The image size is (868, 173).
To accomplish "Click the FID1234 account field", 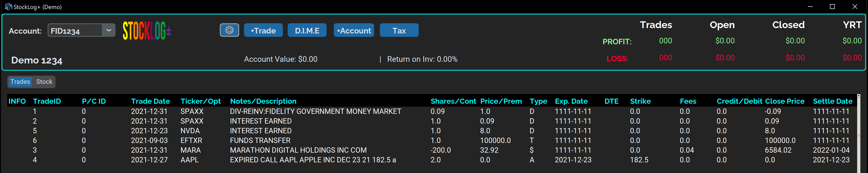I will coord(75,31).
